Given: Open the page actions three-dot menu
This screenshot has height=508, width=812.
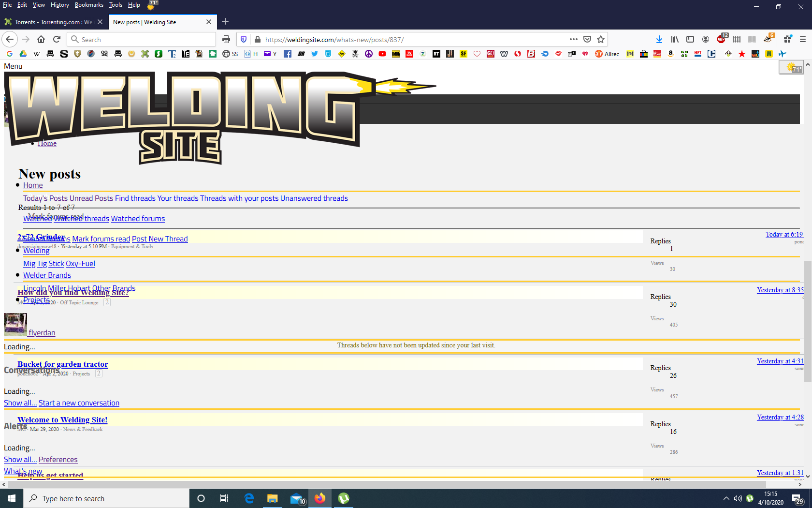Looking at the screenshot, I should (573, 39).
